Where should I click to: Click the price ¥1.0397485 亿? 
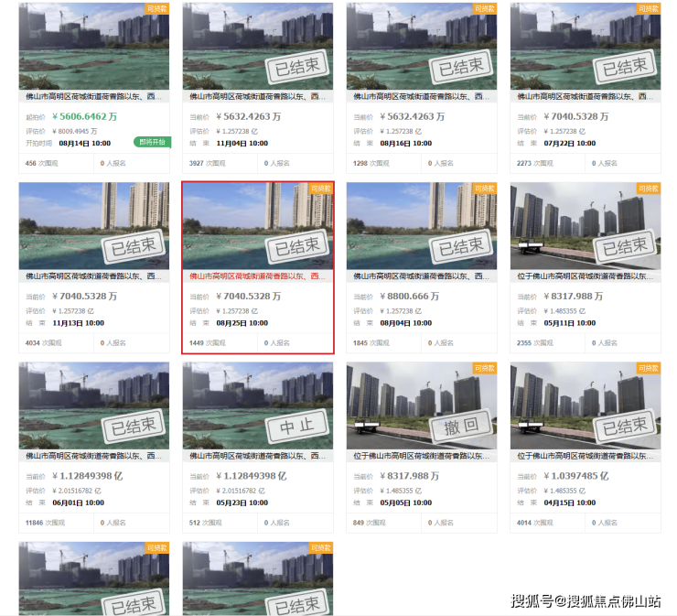click(x=576, y=476)
